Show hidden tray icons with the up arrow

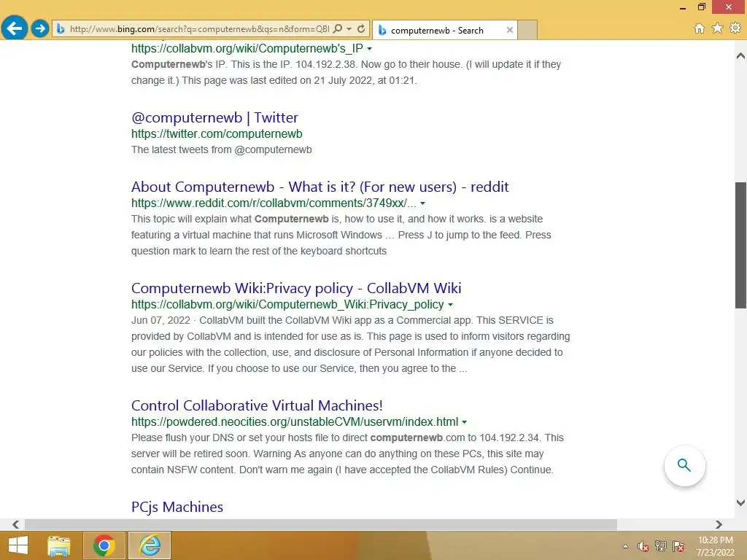tap(625, 546)
